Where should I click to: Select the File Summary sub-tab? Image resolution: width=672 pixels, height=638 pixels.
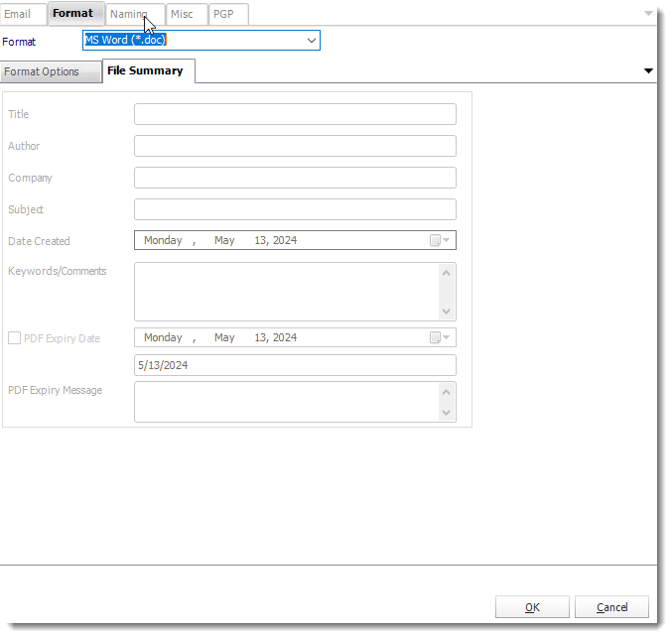(149, 70)
